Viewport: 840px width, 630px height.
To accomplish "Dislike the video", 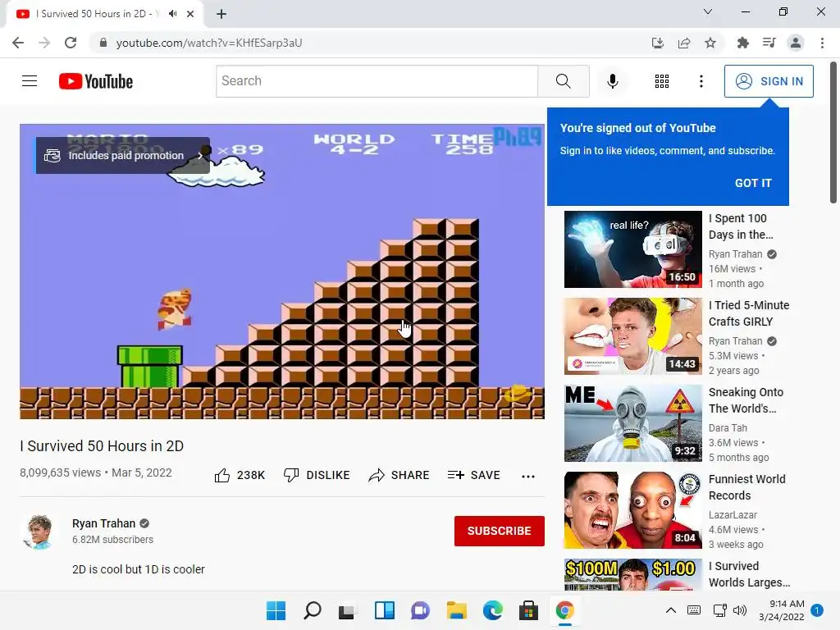I will tap(317, 475).
